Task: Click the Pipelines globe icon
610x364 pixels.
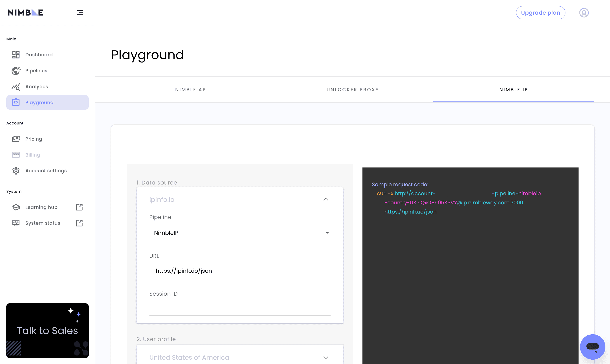Action: coord(16,71)
